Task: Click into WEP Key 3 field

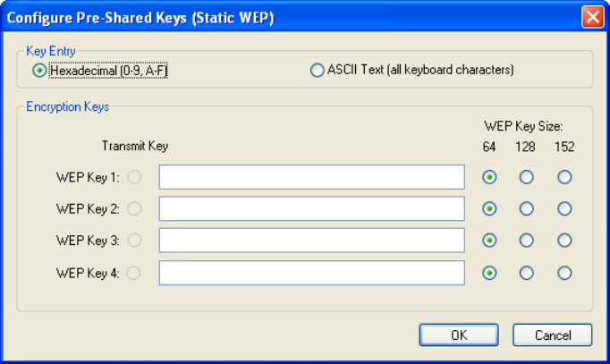Action: point(312,241)
